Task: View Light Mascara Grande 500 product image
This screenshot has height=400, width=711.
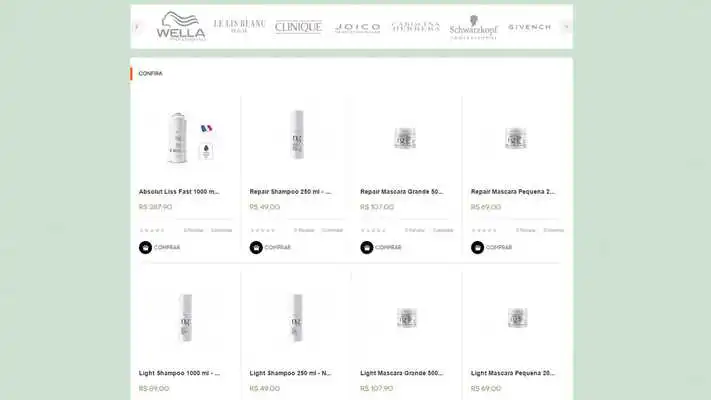Action: point(406,317)
